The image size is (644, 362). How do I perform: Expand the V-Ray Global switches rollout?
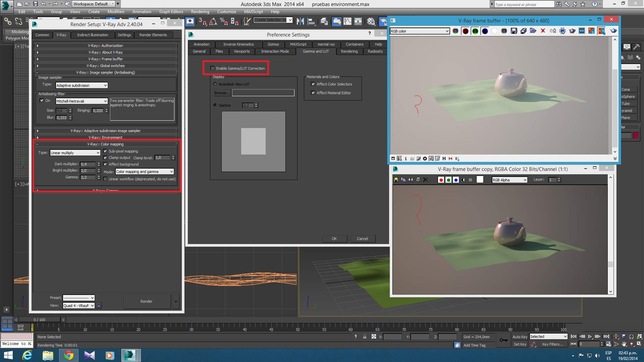(x=105, y=66)
